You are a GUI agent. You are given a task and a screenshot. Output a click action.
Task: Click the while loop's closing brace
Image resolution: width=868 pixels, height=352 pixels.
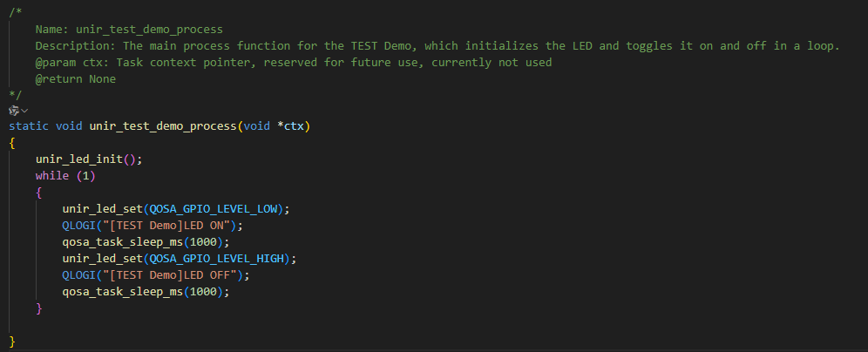coord(39,308)
